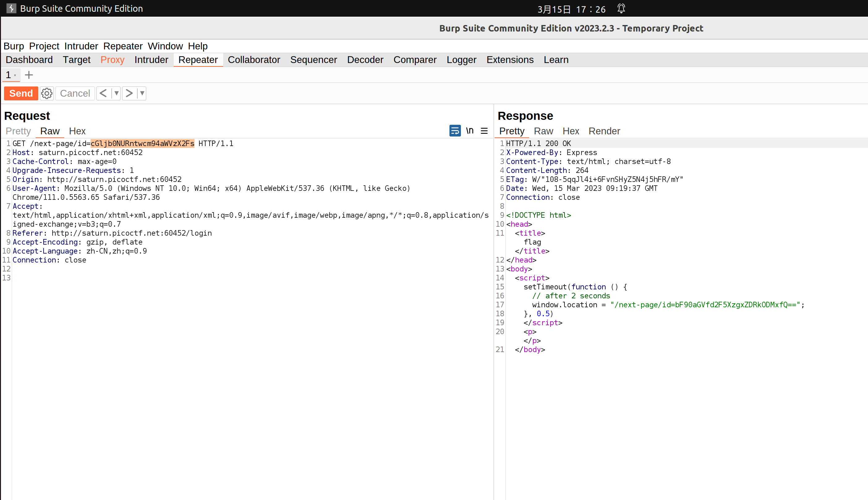The width and height of the screenshot is (868, 500).
Task: Open the Intruder menu in menu bar
Action: (x=81, y=46)
